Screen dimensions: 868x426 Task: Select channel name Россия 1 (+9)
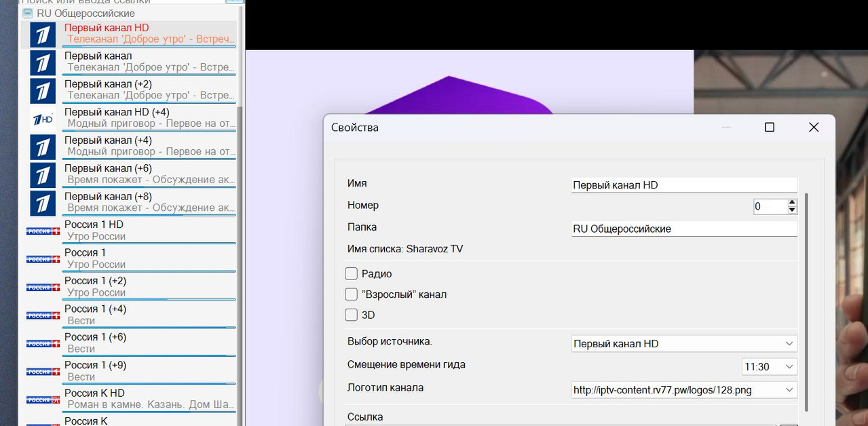pos(95,365)
